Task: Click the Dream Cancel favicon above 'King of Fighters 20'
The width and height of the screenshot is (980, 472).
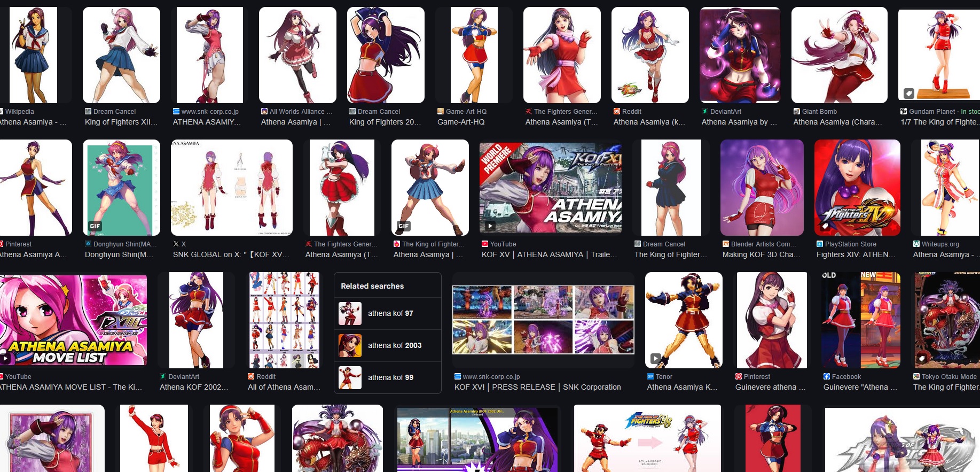Action: click(x=352, y=111)
